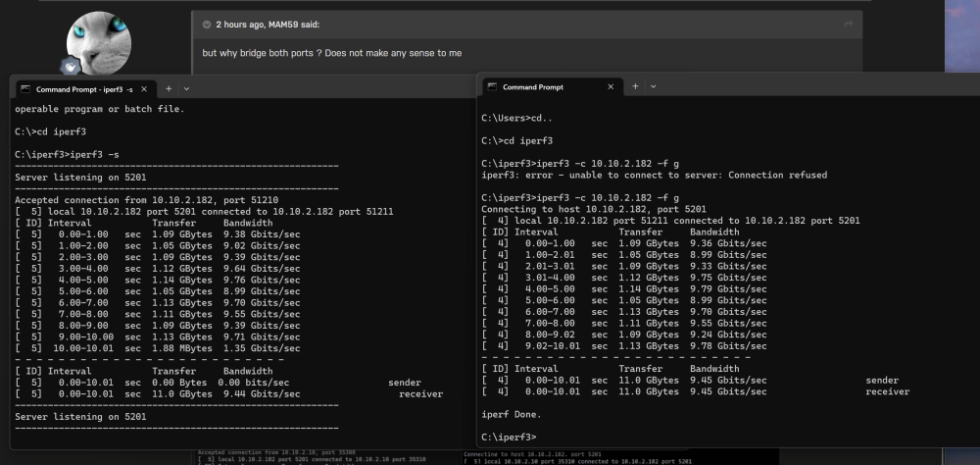Click 'receiver' label in the iperf3 -s window
The height and width of the screenshot is (465, 980).
(420, 394)
